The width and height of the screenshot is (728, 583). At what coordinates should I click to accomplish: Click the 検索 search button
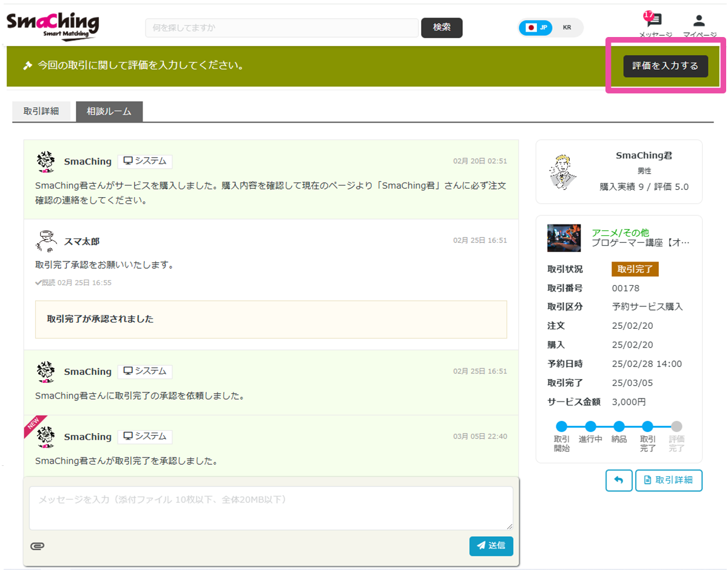[x=442, y=27]
